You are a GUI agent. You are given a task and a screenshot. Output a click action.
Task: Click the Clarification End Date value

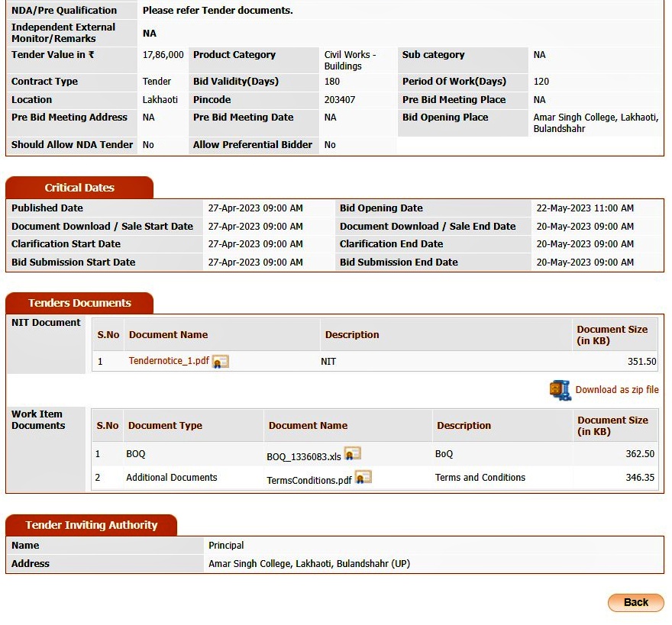coord(585,243)
